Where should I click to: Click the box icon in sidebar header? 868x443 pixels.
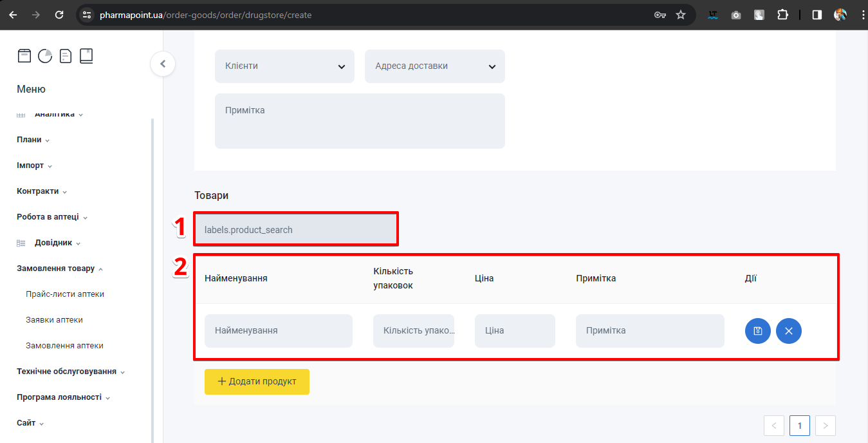tap(24, 56)
